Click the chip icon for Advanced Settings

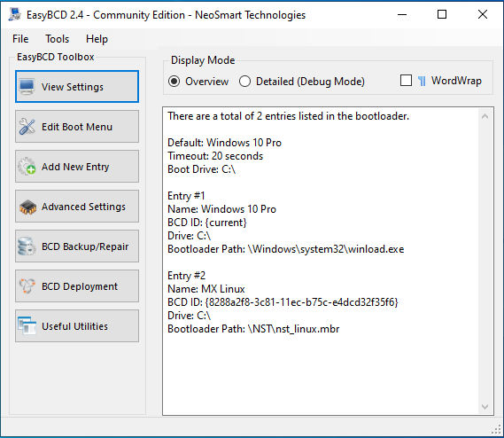(x=27, y=207)
